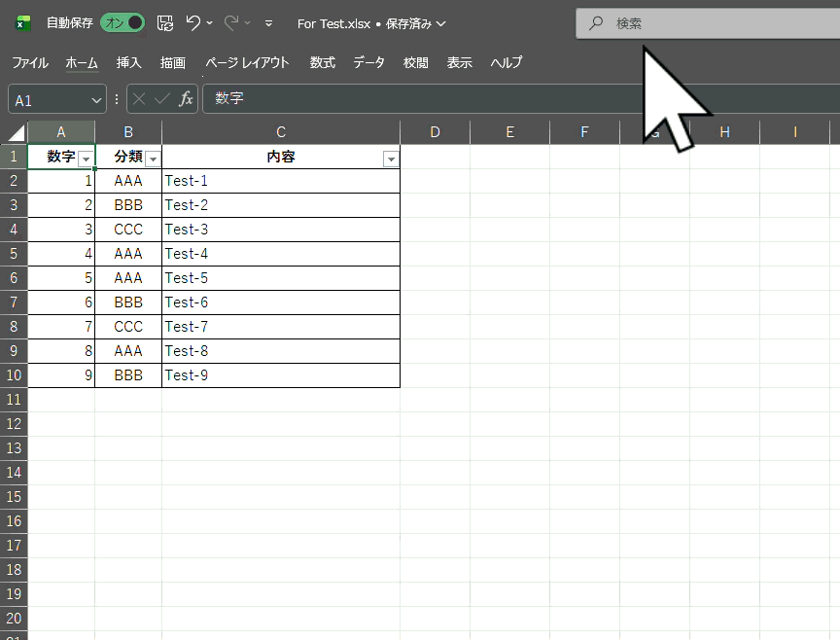Select column B header

pyautogui.click(x=128, y=132)
